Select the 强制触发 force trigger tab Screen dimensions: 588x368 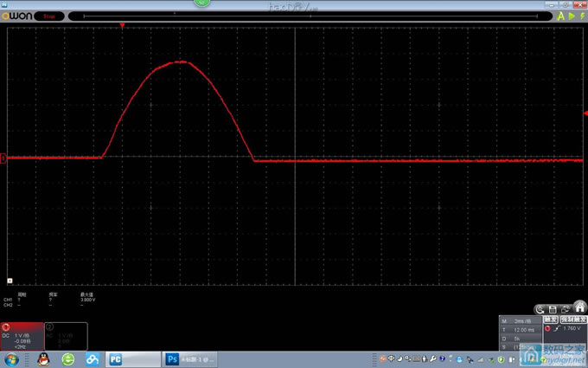coord(572,319)
